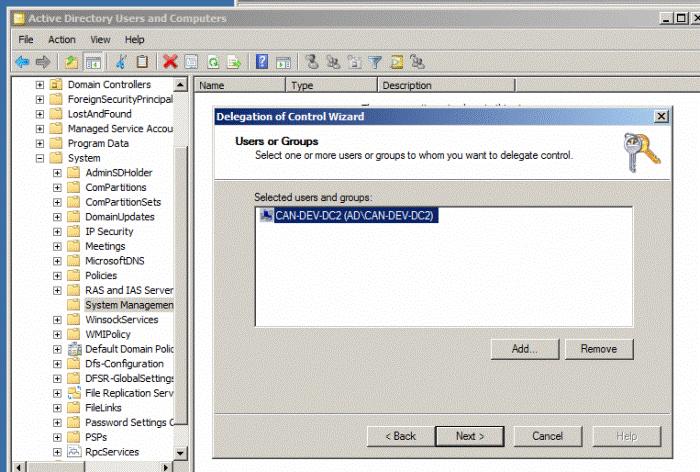
Task: Click Add... in the wizard
Action: [525, 349]
